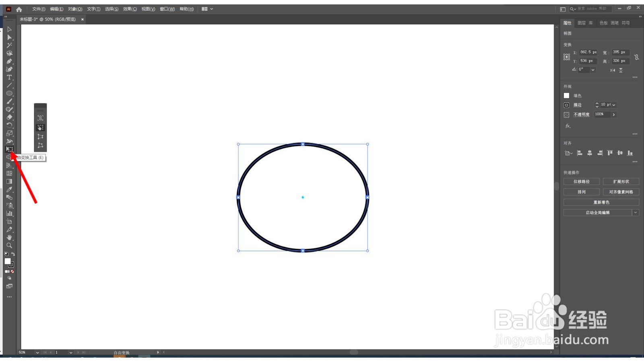Select the Rotate tool

[x=9, y=125]
